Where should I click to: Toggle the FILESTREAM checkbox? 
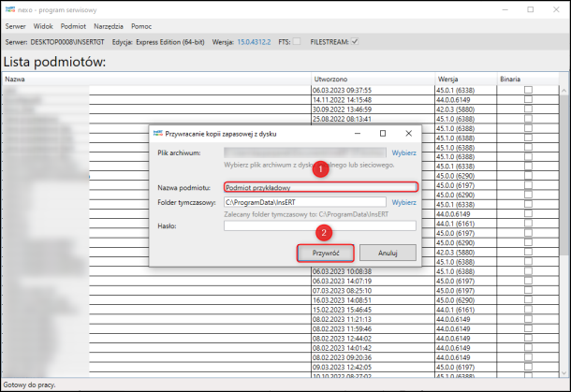pos(355,41)
